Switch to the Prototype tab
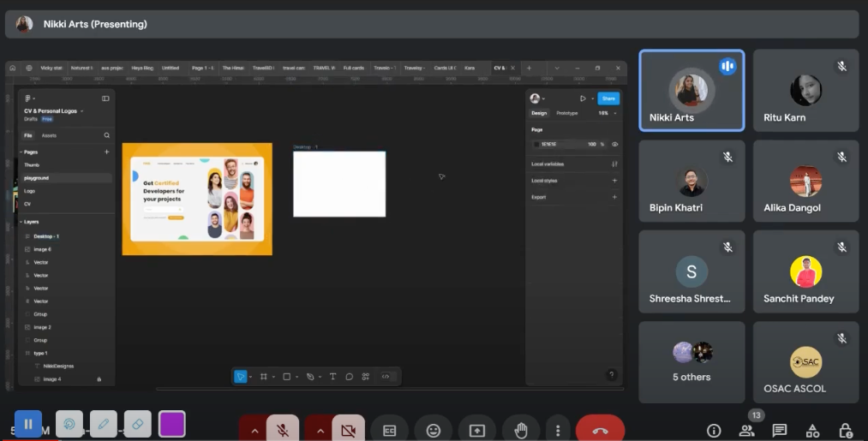Image resolution: width=868 pixels, height=441 pixels. coord(567,113)
